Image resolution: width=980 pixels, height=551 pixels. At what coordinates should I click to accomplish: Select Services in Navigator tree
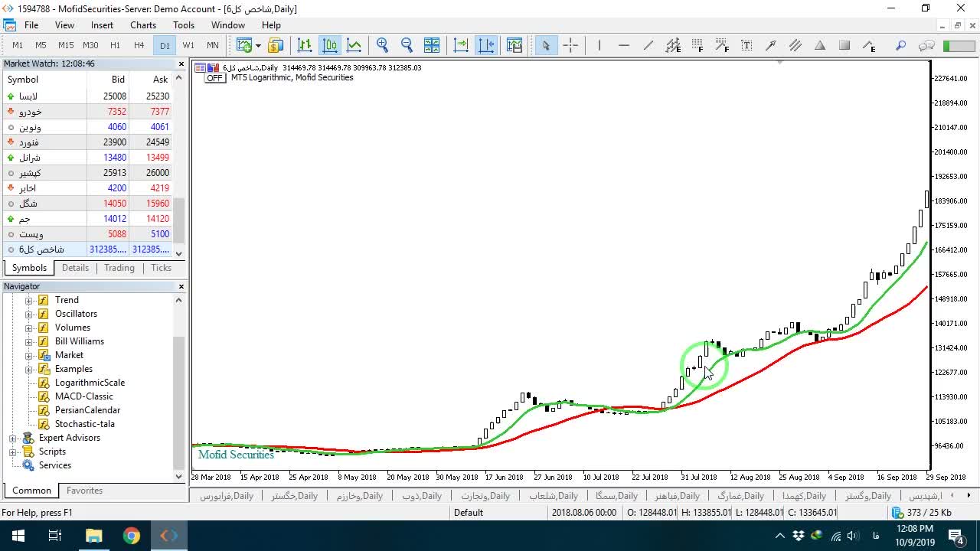[55, 465]
